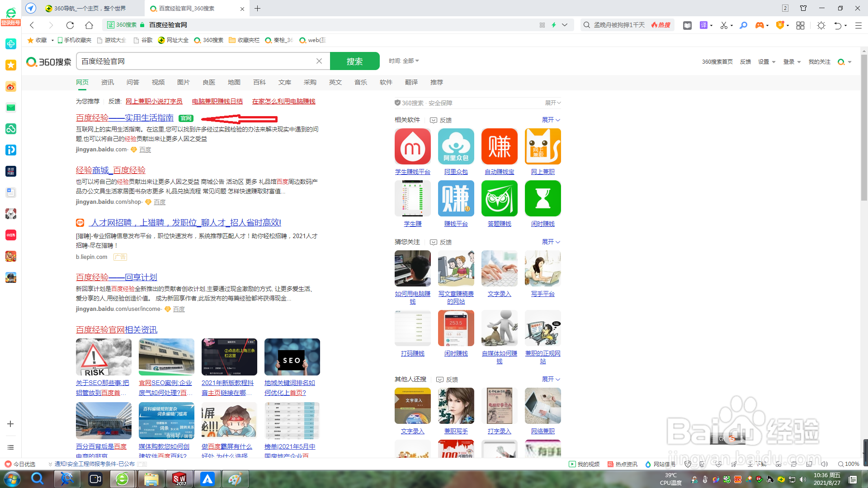
Task: Expand the 猜您关注 section 展开
Action: 551,242
